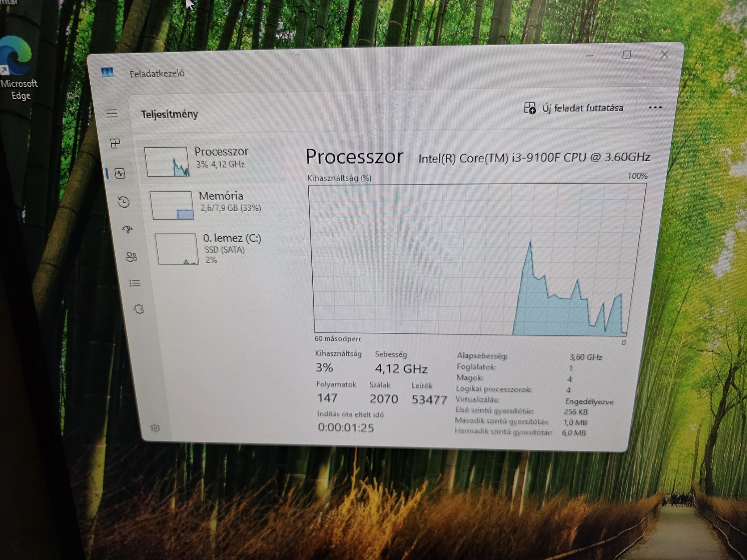Click 'Új feladat futtatása' run new task button
The height and width of the screenshot is (560, 747).
[x=574, y=108]
